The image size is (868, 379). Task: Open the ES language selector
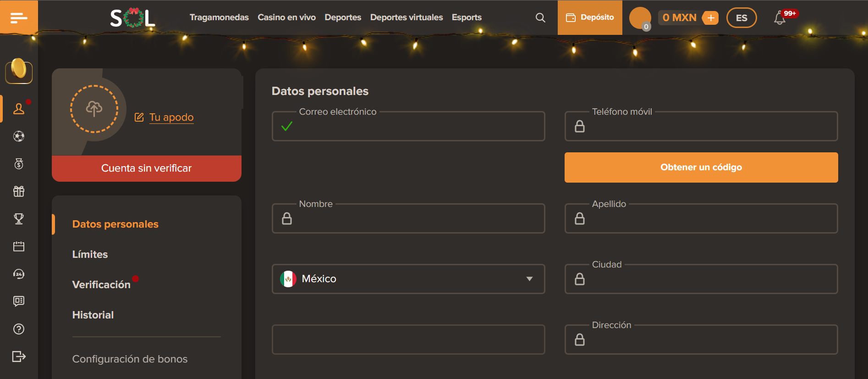[741, 18]
